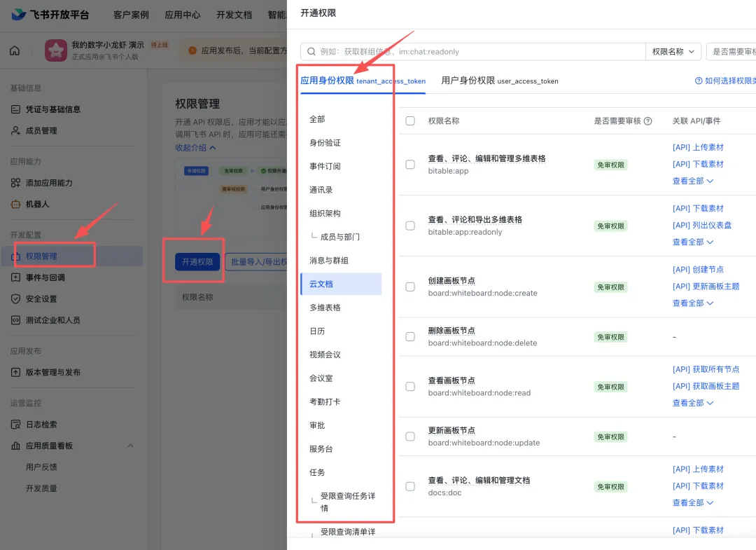Open 开发文档 in top navigation
The image size is (756, 550).
click(234, 15)
